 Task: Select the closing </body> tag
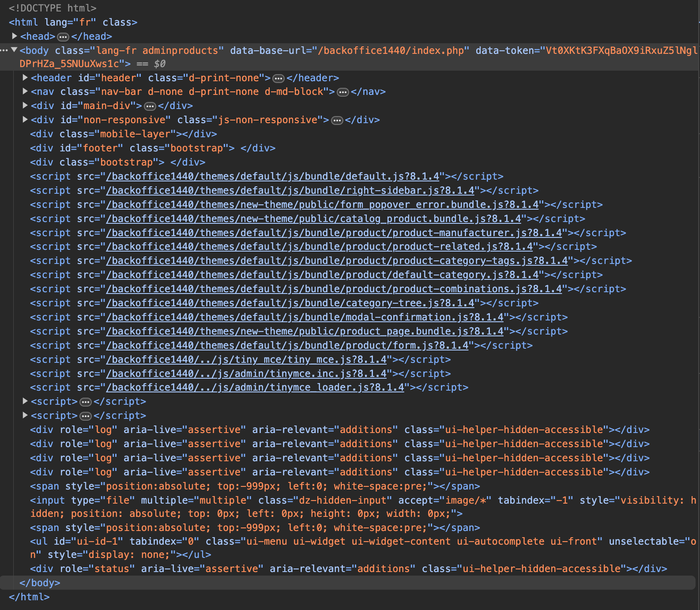pos(40,583)
